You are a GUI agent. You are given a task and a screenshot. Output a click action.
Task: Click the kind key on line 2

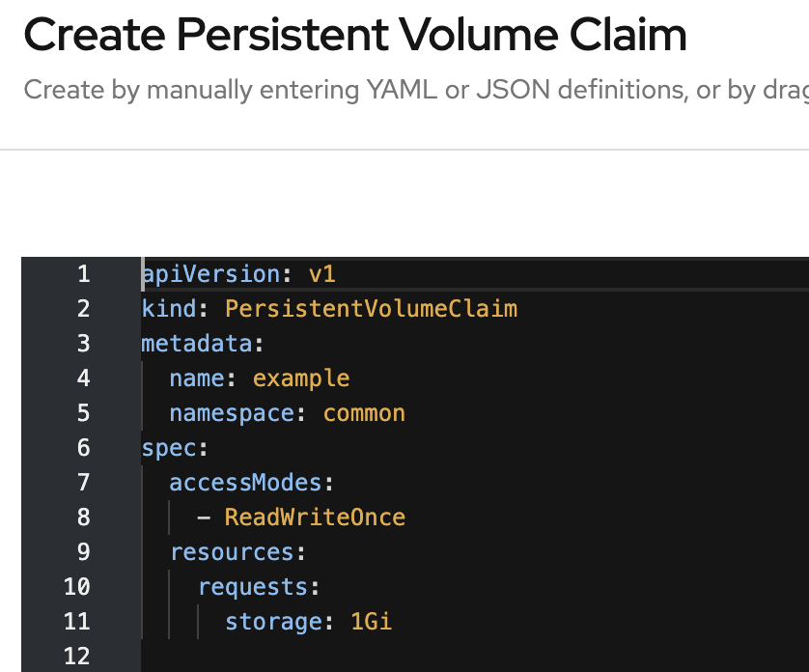[170, 308]
